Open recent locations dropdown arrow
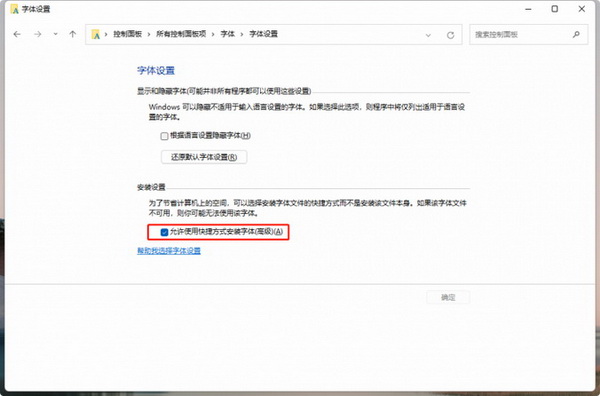This screenshot has width=600, height=396. click(55, 34)
